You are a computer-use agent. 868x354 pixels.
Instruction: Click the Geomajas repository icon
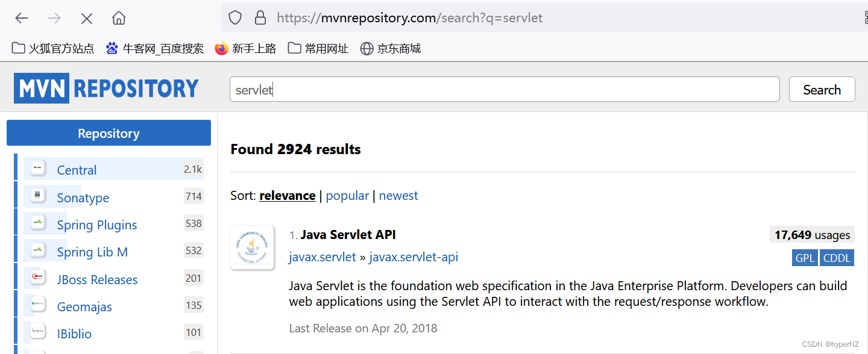pyautogui.click(x=37, y=305)
